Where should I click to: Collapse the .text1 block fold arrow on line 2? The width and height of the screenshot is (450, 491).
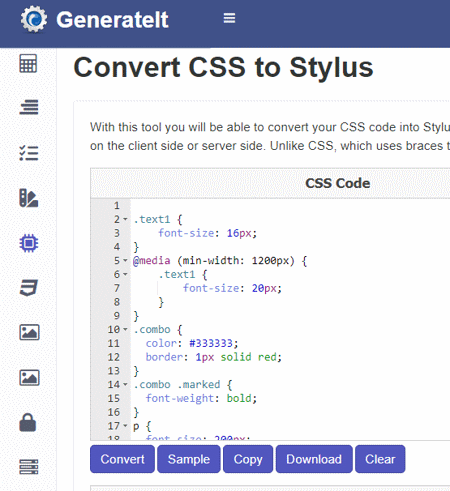(125, 219)
